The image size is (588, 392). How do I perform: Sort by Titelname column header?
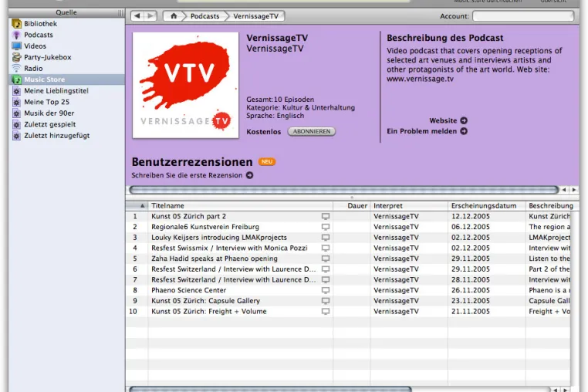(x=240, y=206)
